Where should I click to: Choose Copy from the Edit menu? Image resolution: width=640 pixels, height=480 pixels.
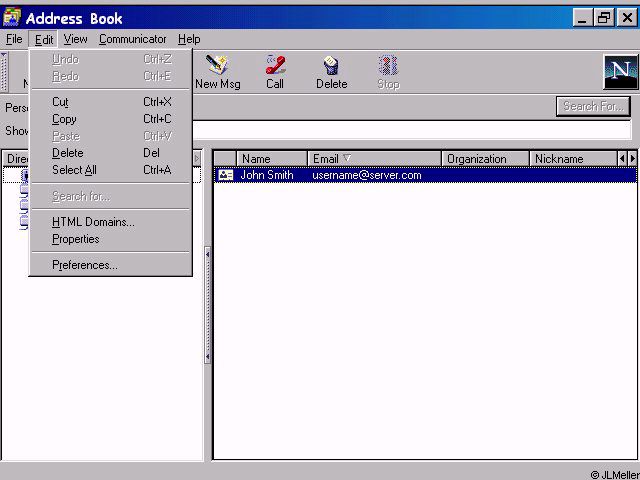110,119
